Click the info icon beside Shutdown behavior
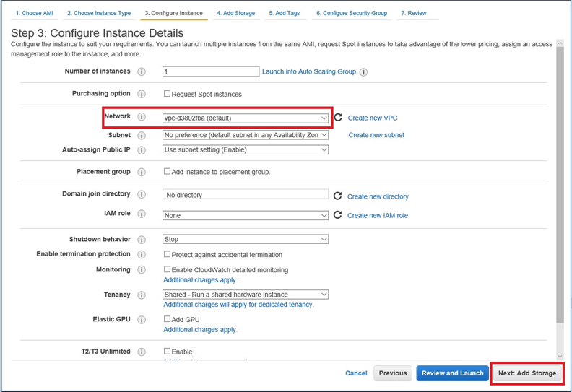Viewport: 572px width, 392px height. click(142, 240)
